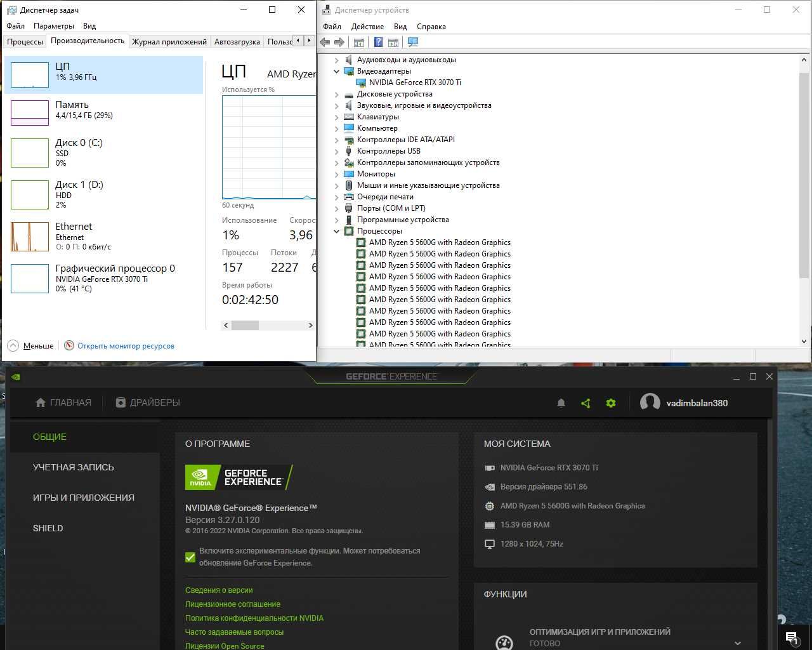Image resolution: width=812 pixels, height=650 pixels.
Task: Click the blue Help question mark toolbar icon
Action: point(378,42)
